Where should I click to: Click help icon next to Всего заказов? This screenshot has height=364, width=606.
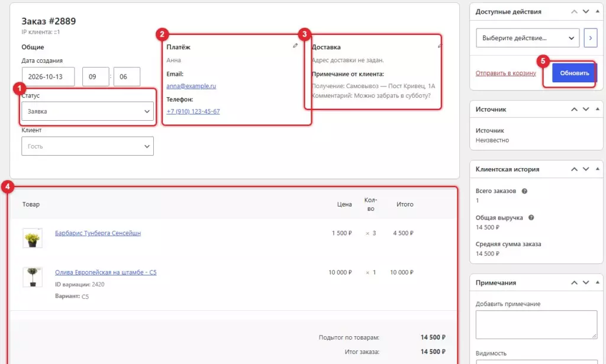(x=524, y=191)
